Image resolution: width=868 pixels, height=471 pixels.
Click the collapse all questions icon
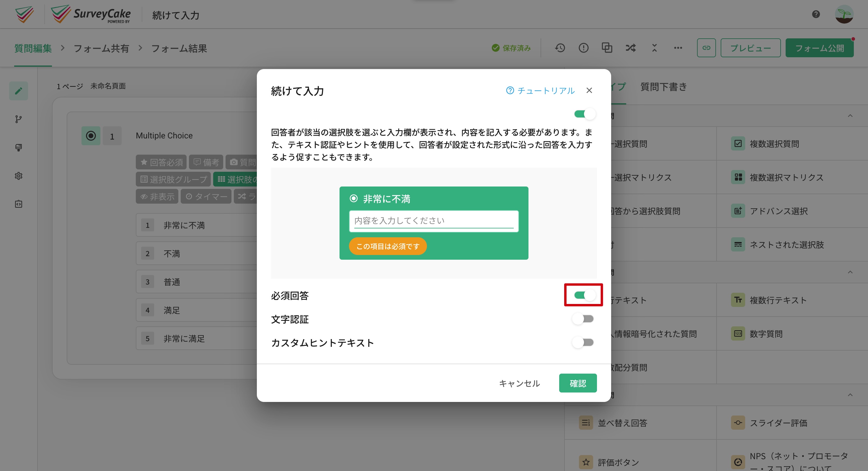point(654,48)
